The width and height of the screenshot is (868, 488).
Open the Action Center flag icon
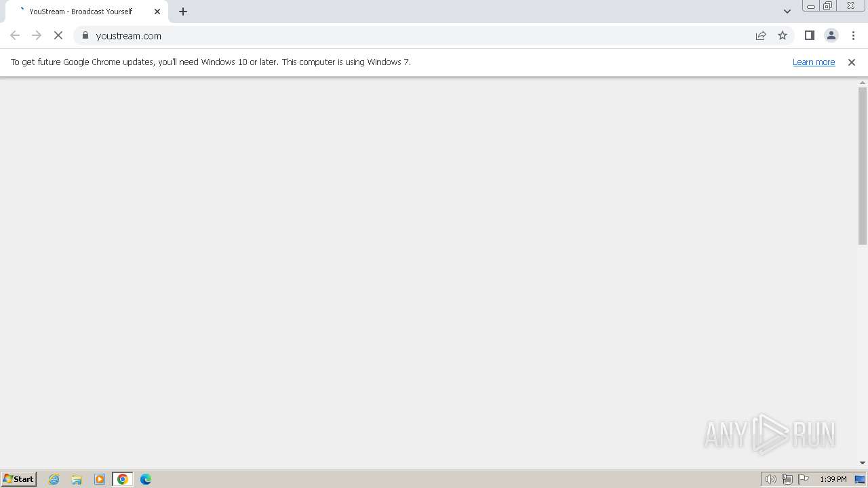pyautogui.click(x=804, y=479)
